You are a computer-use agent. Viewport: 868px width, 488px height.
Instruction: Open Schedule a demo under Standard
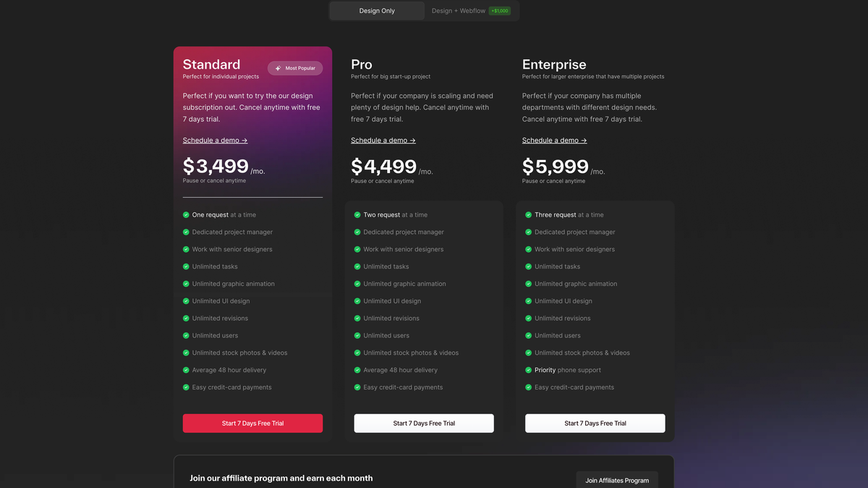(x=215, y=140)
